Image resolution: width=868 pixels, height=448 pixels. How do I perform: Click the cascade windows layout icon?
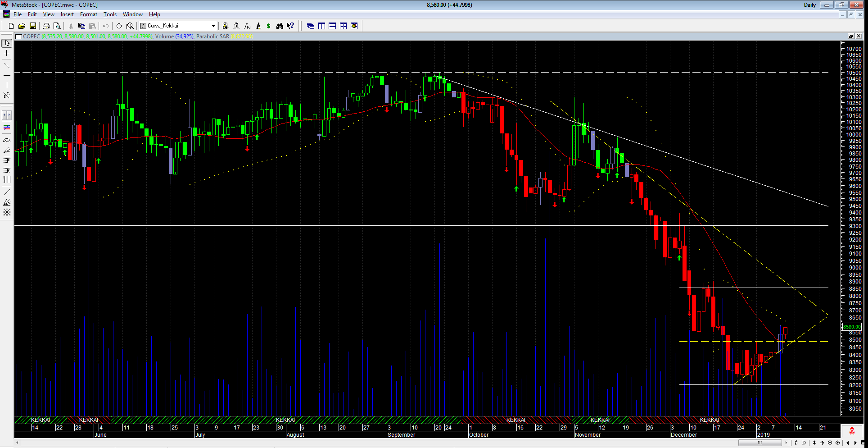click(x=311, y=26)
